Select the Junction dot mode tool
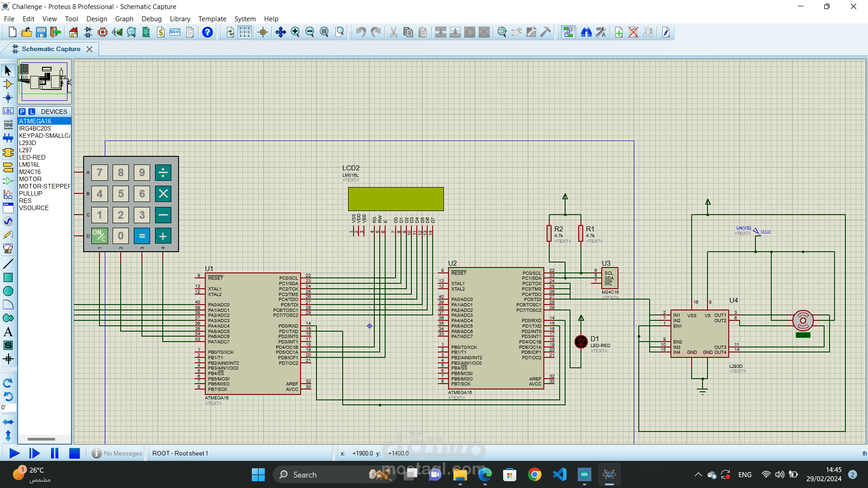Screen dimensions: 868x488 [8, 98]
